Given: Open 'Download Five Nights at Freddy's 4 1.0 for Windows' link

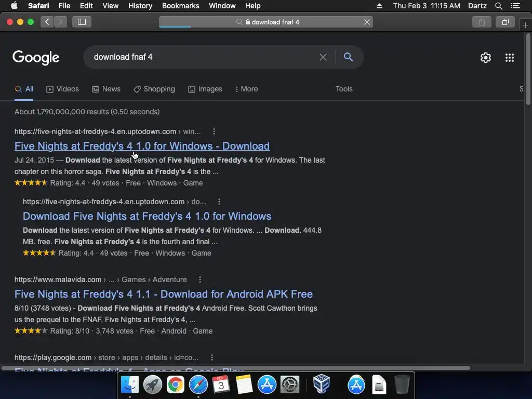Looking at the screenshot, I should point(147,216).
